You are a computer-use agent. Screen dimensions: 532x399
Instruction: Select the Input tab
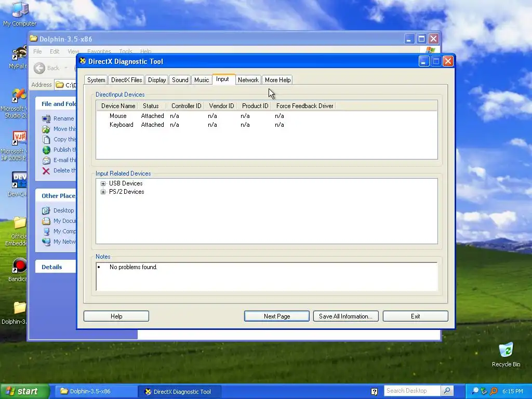[x=222, y=79]
